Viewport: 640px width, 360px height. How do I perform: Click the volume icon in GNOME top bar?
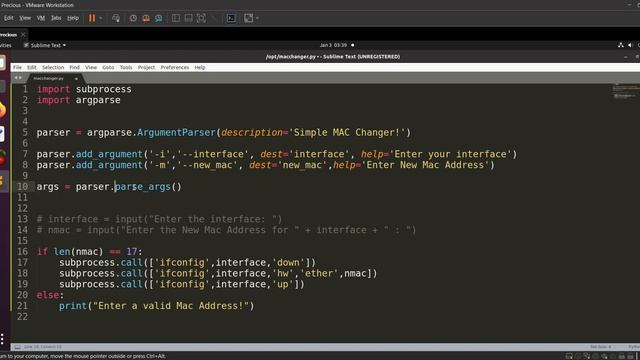pyautogui.click(x=630, y=45)
